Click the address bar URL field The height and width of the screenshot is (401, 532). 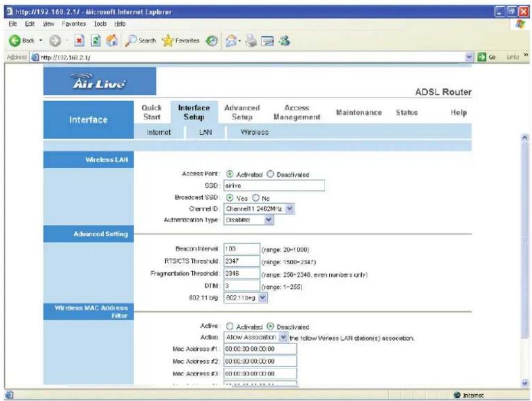[252, 57]
